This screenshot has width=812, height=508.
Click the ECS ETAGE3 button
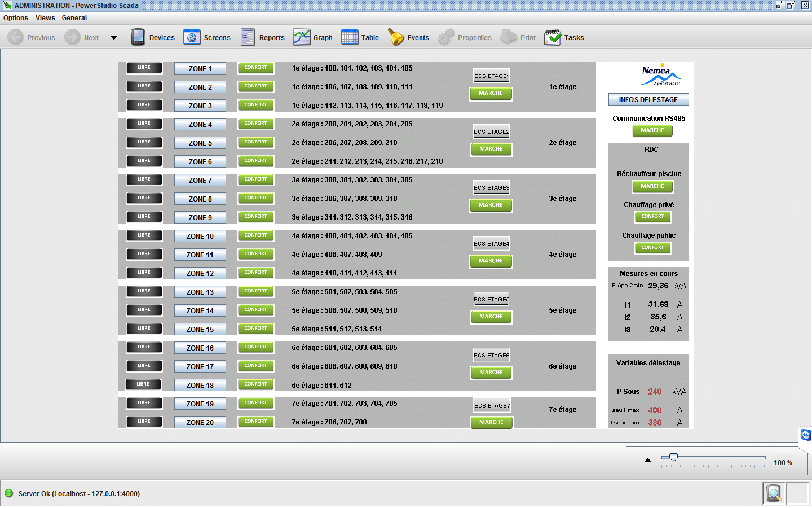point(491,187)
